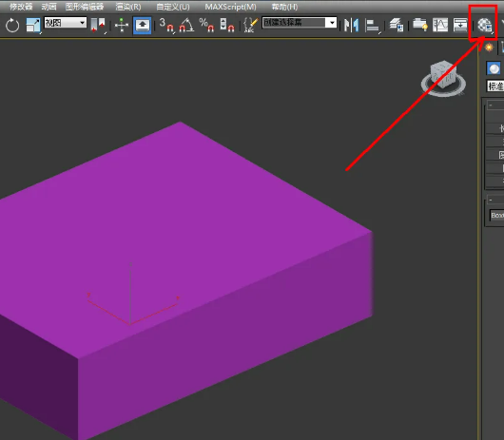Toggle Select and Manipulate tool

click(x=122, y=25)
